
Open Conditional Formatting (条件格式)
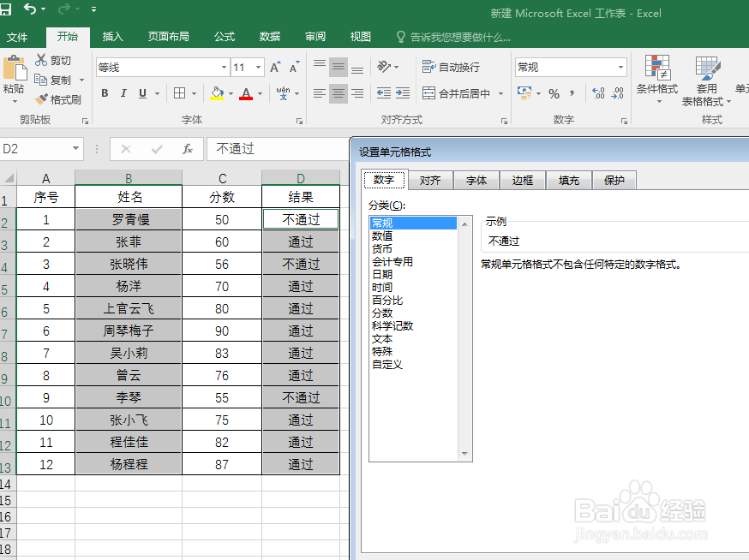(x=657, y=80)
